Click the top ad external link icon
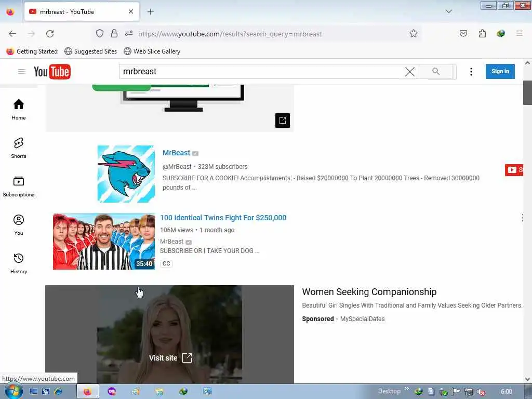 [282, 121]
